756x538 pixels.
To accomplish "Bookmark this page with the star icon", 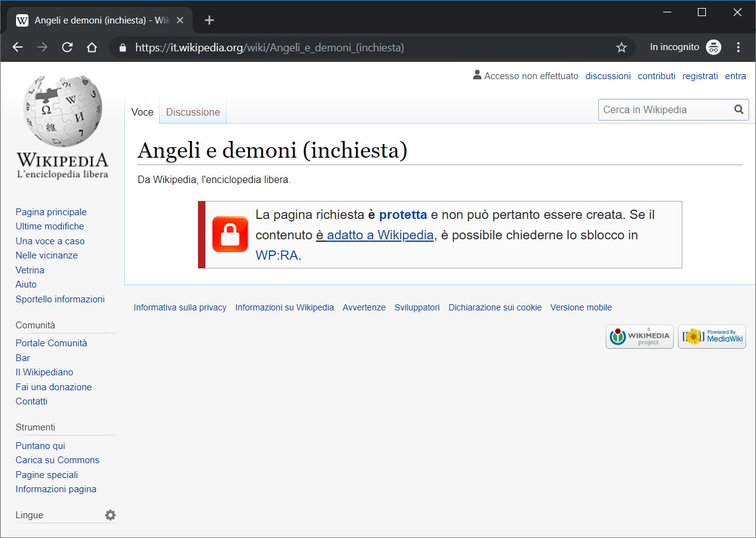I will 622,48.
